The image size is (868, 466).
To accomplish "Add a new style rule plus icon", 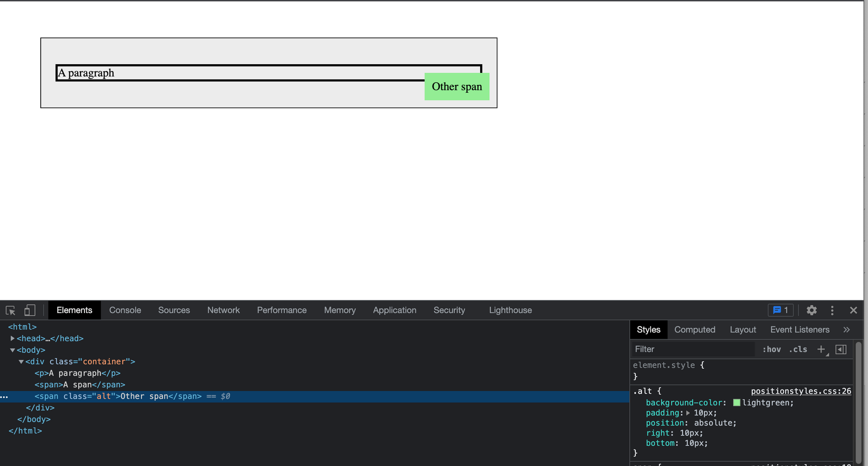I will coord(821,349).
